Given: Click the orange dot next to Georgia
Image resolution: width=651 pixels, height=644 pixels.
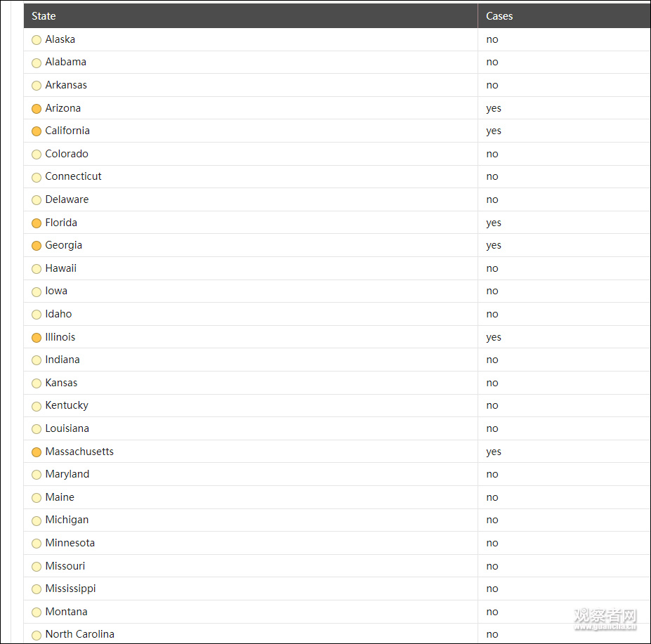Looking at the screenshot, I should pos(37,246).
